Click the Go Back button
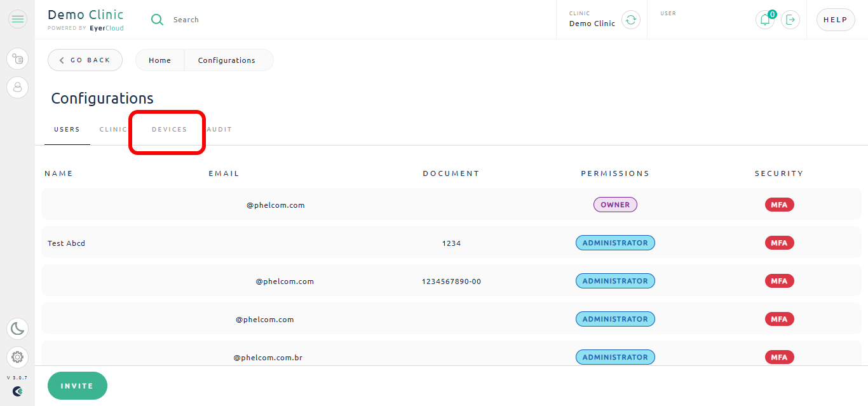The width and height of the screenshot is (868, 406). coord(85,60)
